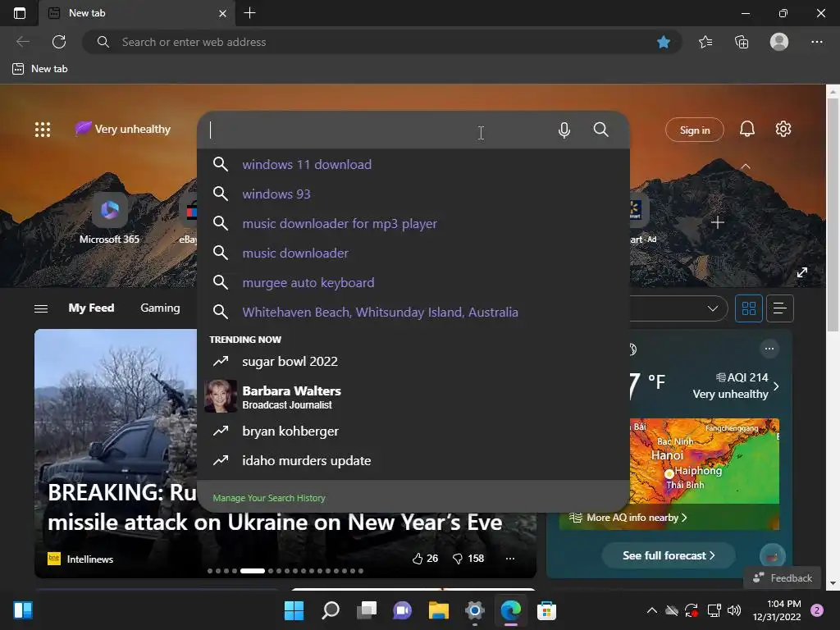Open Settings and more ellipsis menu

pyautogui.click(x=816, y=42)
